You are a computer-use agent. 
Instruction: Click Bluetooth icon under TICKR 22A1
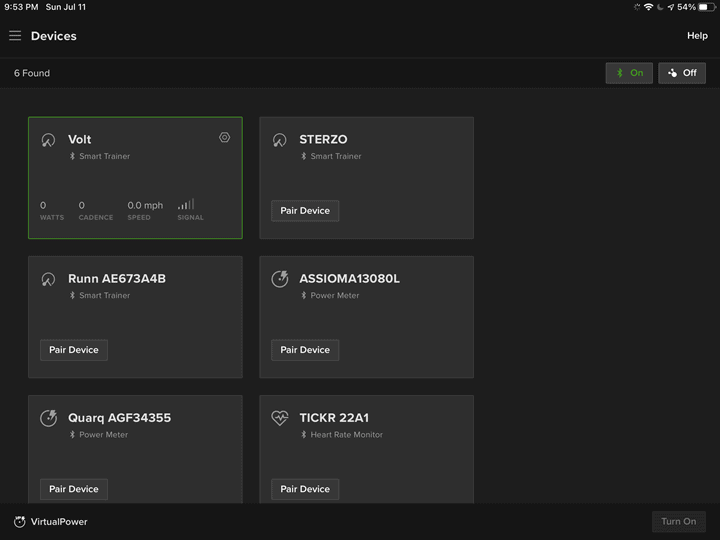tap(304, 434)
